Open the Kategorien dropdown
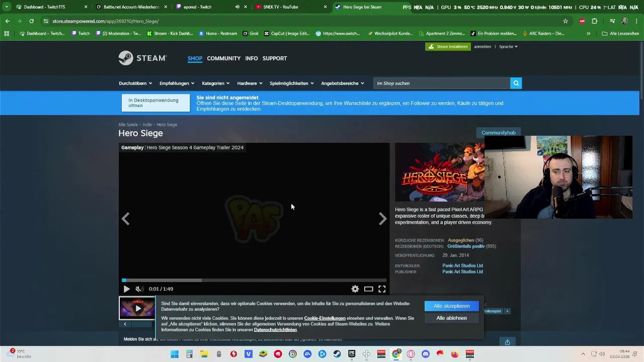 (x=215, y=83)
